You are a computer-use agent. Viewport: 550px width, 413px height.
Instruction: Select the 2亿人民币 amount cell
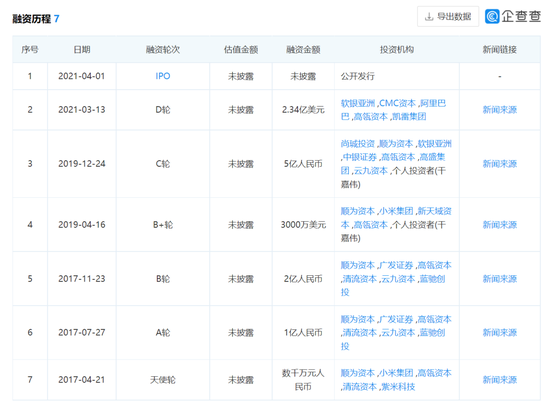(303, 279)
